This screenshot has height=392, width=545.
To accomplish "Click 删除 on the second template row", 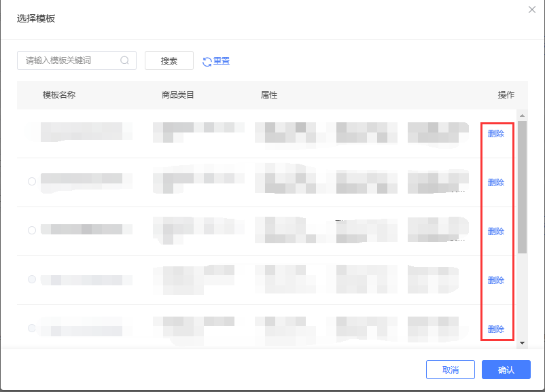I will click(496, 183).
